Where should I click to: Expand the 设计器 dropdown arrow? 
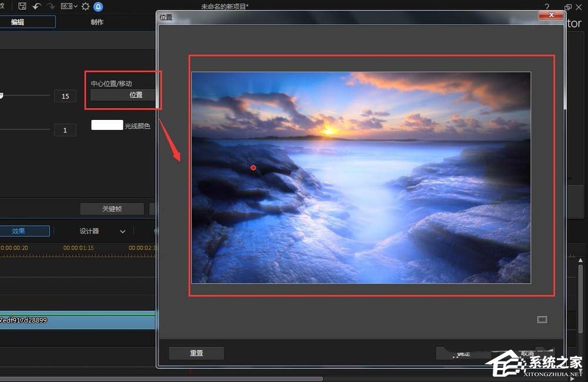click(x=122, y=232)
